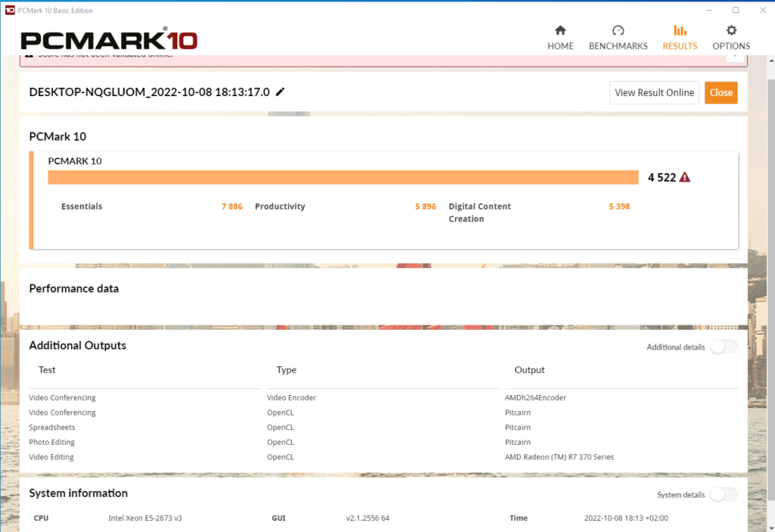Click the Performance data heading
The image size is (775, 532).
click(x=73, y=288)
